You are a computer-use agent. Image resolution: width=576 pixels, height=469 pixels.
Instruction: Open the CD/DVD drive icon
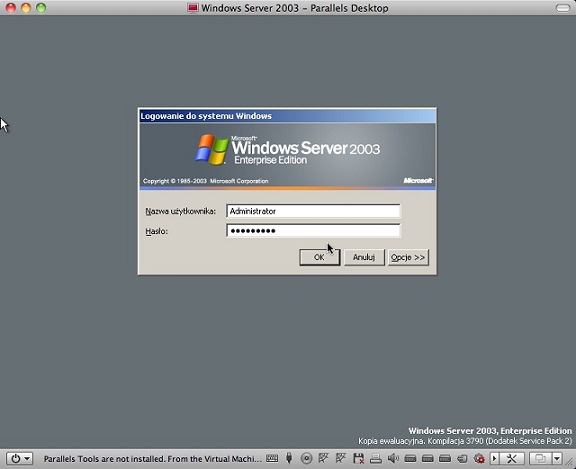(306, 458)
